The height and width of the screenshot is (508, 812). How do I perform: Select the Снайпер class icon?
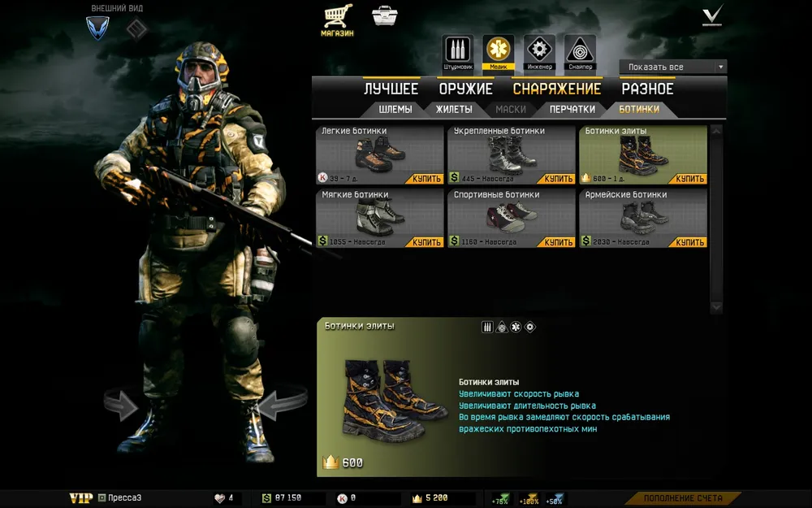580,51
